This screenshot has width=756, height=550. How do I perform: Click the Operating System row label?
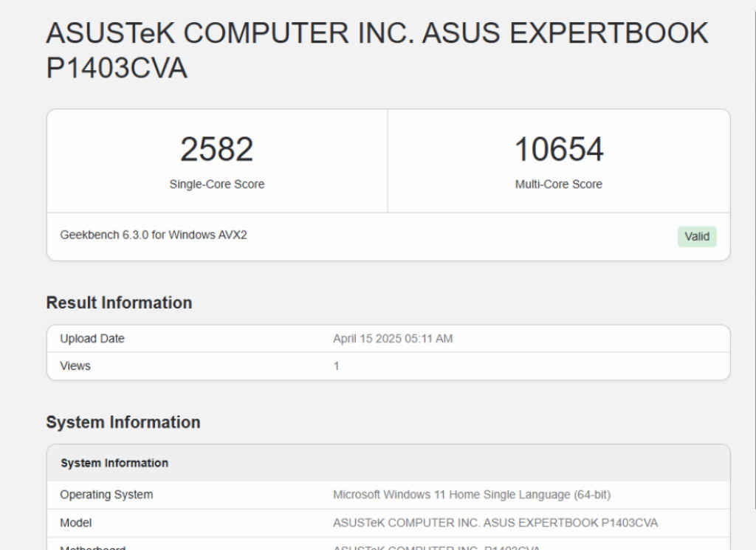point(106,495)
